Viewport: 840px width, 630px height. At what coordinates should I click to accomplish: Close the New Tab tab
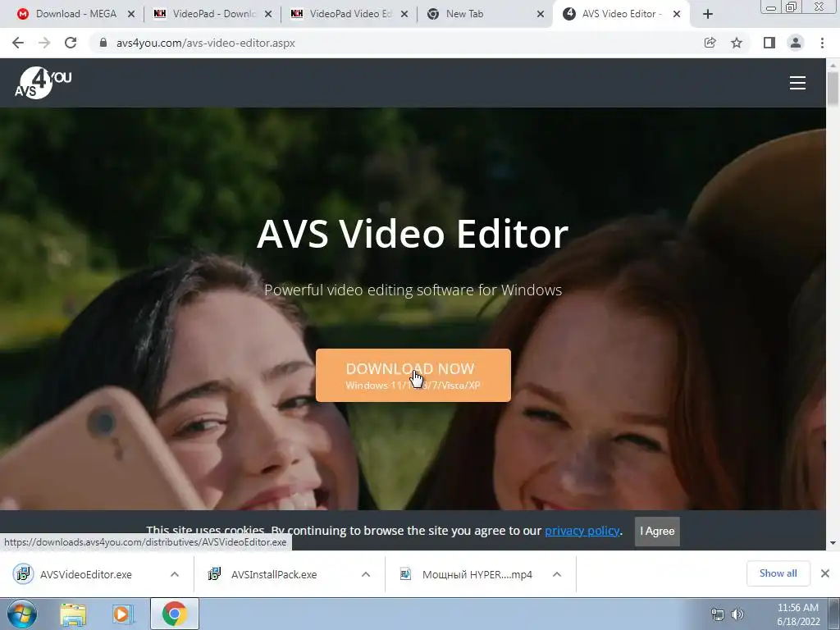[541, 14]
